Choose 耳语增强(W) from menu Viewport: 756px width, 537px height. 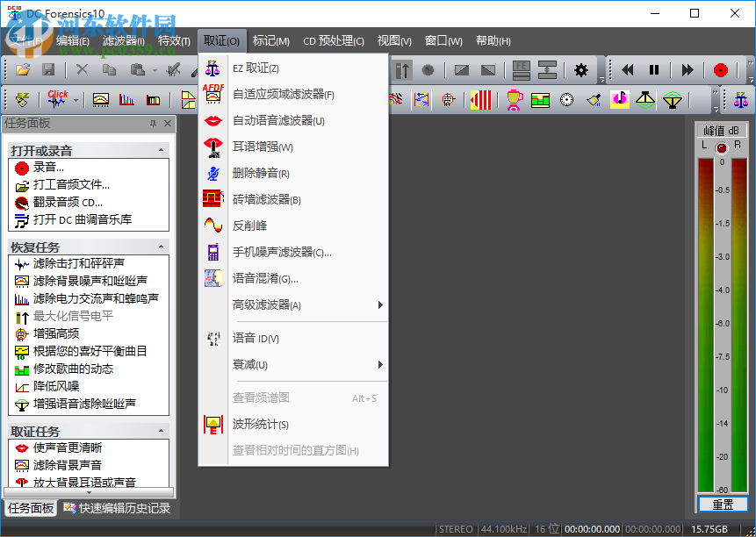293,147
